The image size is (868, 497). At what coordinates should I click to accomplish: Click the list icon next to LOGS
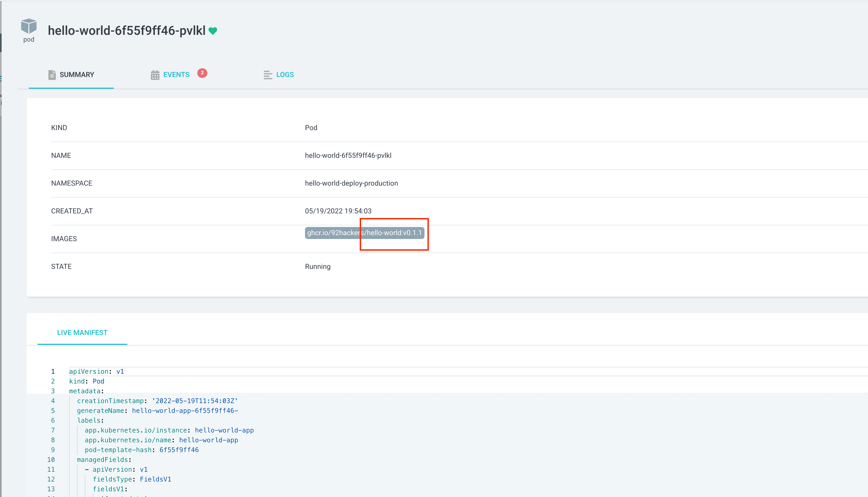click(x=268, y=75)
